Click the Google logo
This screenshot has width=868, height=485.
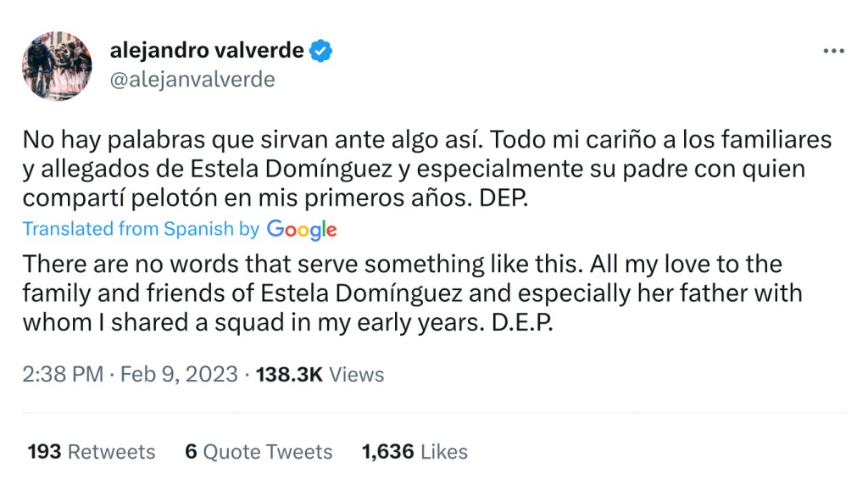pos(301,229)
